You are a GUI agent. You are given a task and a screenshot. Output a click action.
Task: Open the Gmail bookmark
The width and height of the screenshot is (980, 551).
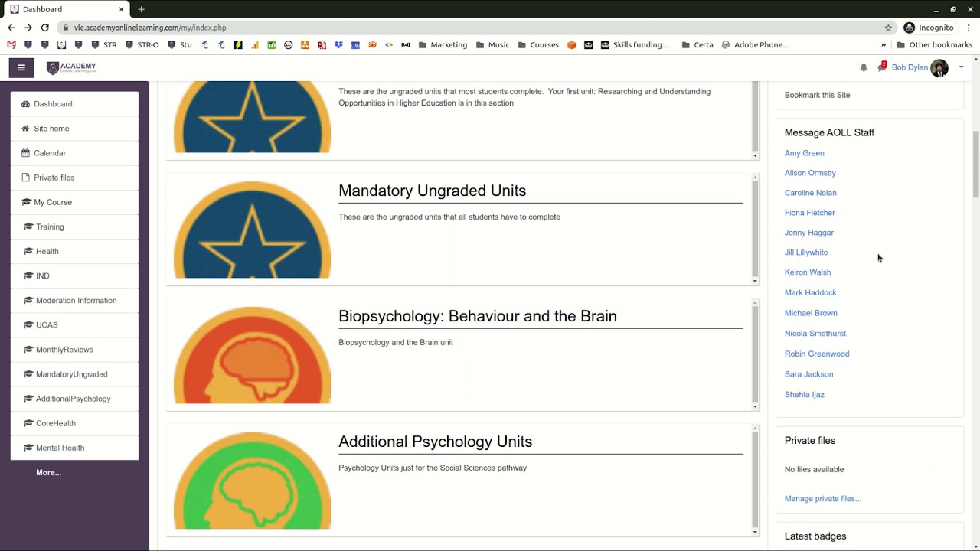point(11,45)
